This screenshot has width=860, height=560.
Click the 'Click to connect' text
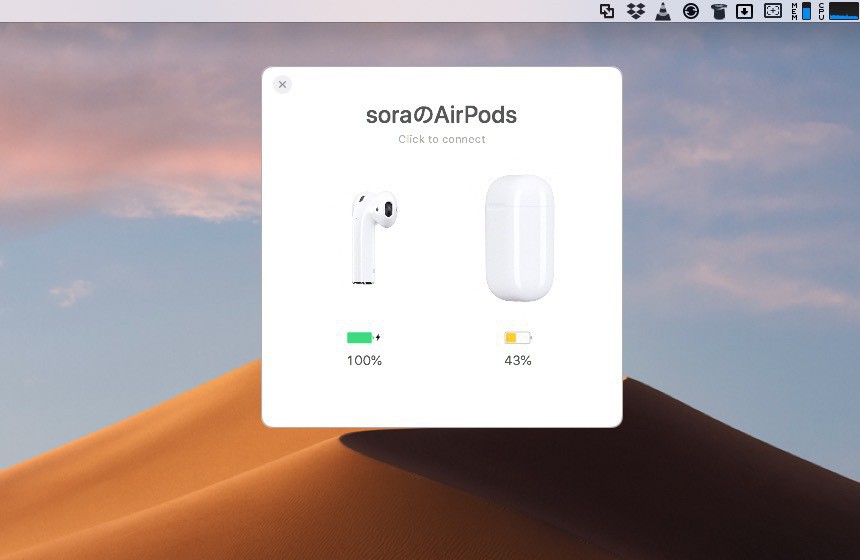(x=442, y=139)
